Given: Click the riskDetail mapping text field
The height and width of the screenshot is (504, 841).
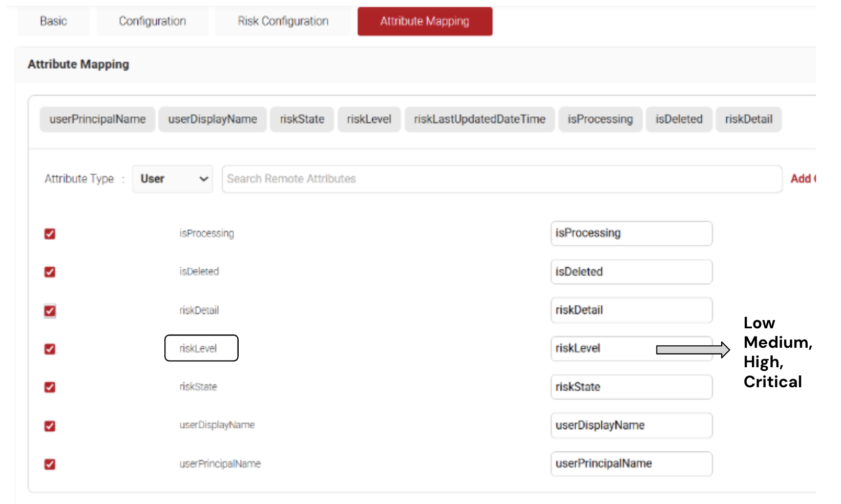Looking at the screenshot, I should 631,310.
